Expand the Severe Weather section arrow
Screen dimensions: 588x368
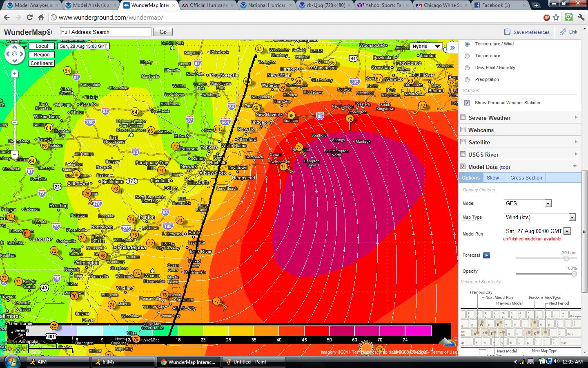[576, 117]
